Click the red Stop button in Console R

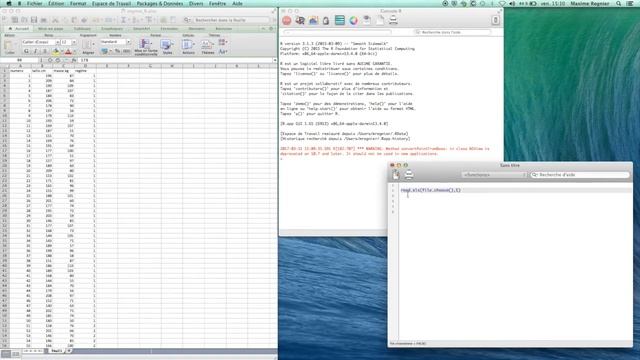[287, 20]
